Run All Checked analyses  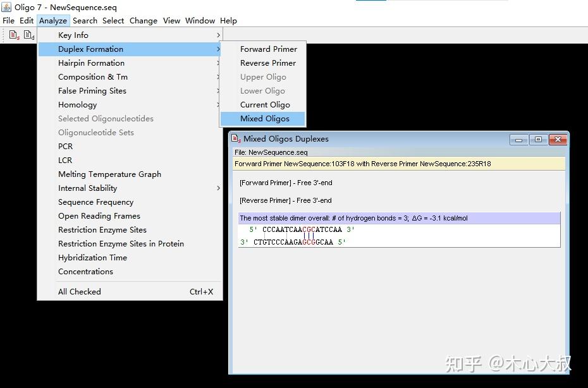[x=130, y=291]
